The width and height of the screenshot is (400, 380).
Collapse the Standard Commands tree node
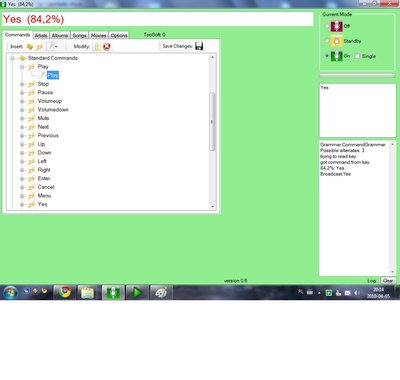[12, 58]
